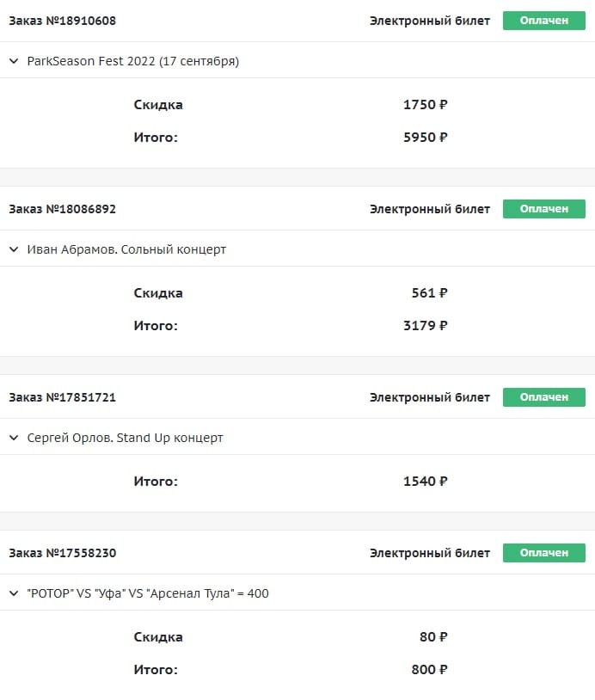Click Электронный билет label of first order
Screen dimensions: 595x700
point(430,21)
